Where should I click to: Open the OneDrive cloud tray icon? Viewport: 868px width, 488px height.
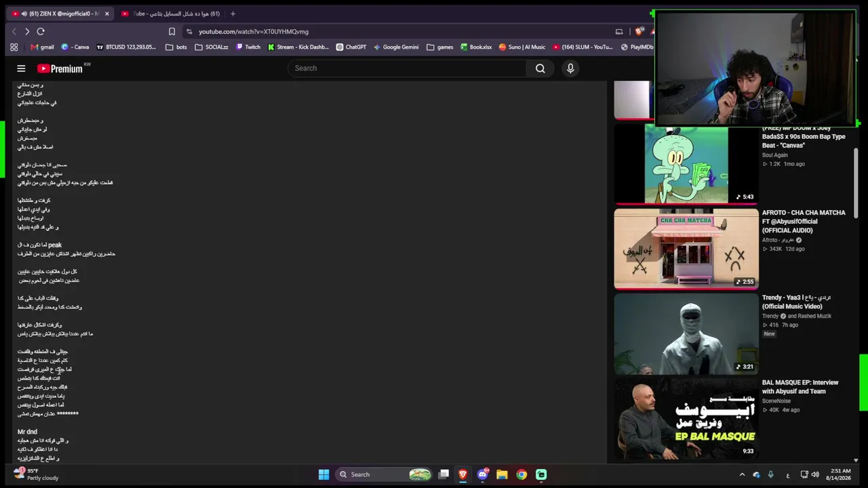click(x=756, y=474)
